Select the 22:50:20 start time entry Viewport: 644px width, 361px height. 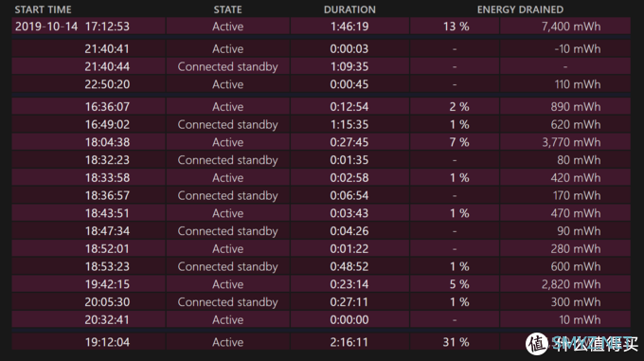click(x=107, y=84)
